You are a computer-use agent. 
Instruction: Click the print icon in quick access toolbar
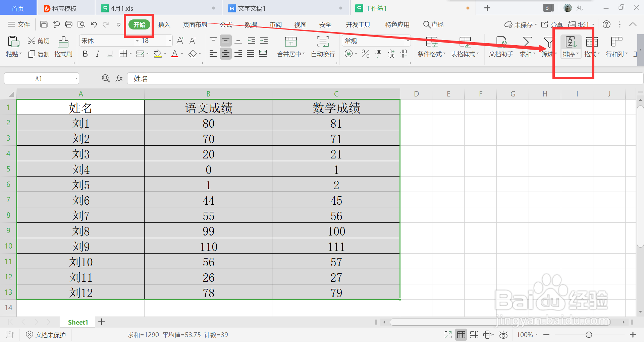click(x=69, y=24)
